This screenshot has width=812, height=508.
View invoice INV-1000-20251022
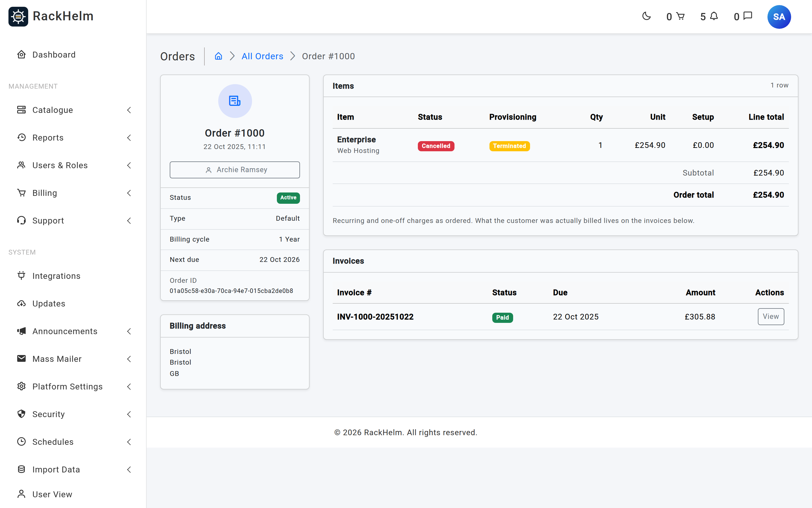[x=771, y=316]
